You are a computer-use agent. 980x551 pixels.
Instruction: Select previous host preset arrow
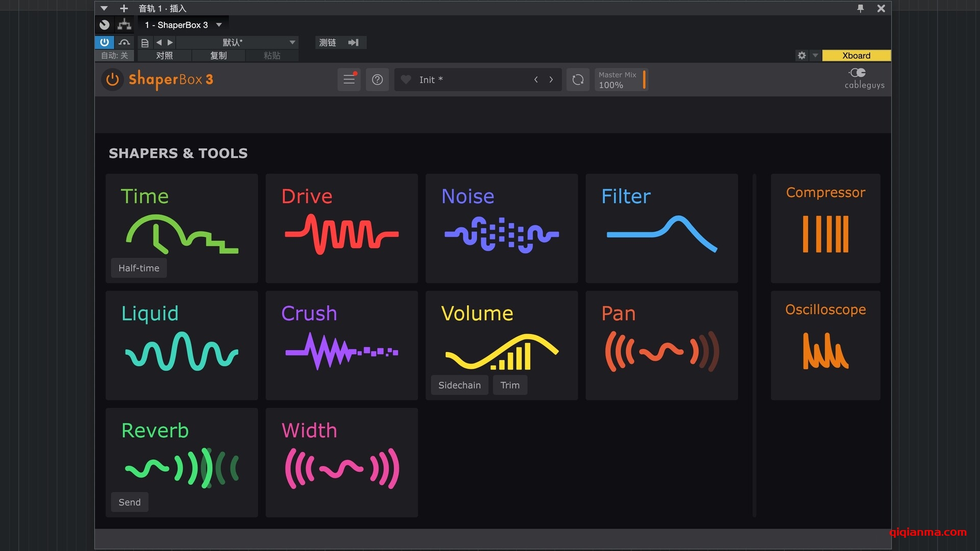[x=159, y=42]
